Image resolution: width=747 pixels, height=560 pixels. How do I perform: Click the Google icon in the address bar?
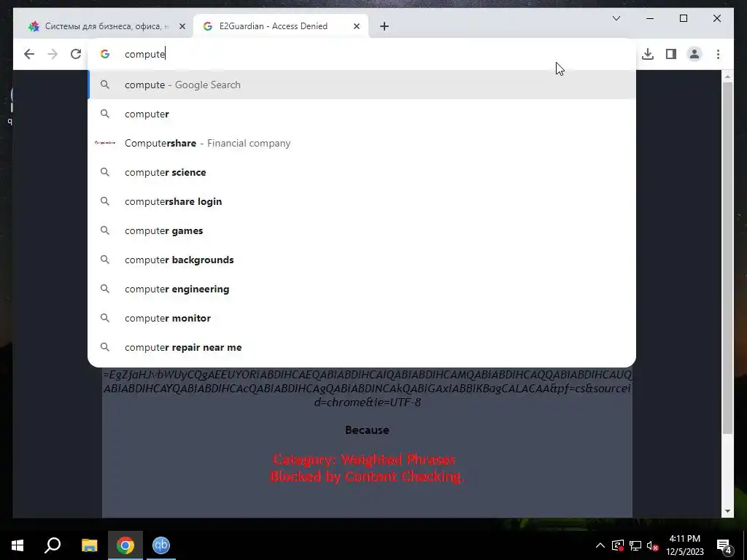tap(105, 54)
